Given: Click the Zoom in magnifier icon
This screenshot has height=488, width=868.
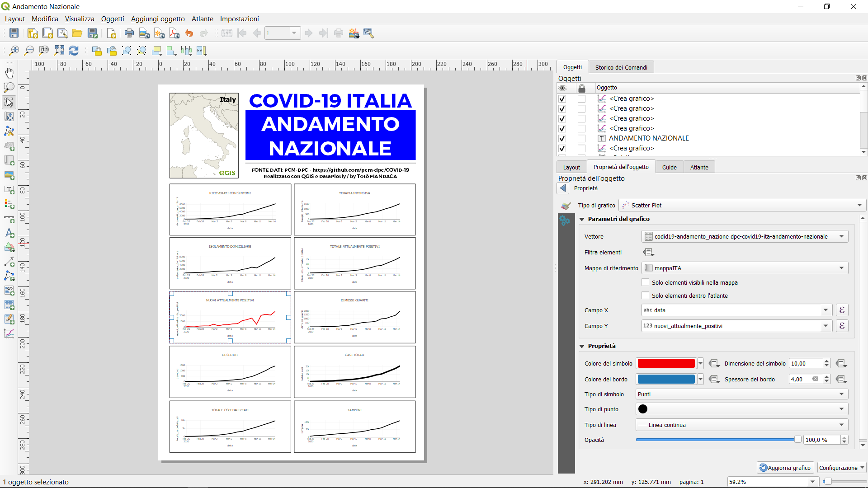Looking at the screenshot, I should (x=14, y=51).
